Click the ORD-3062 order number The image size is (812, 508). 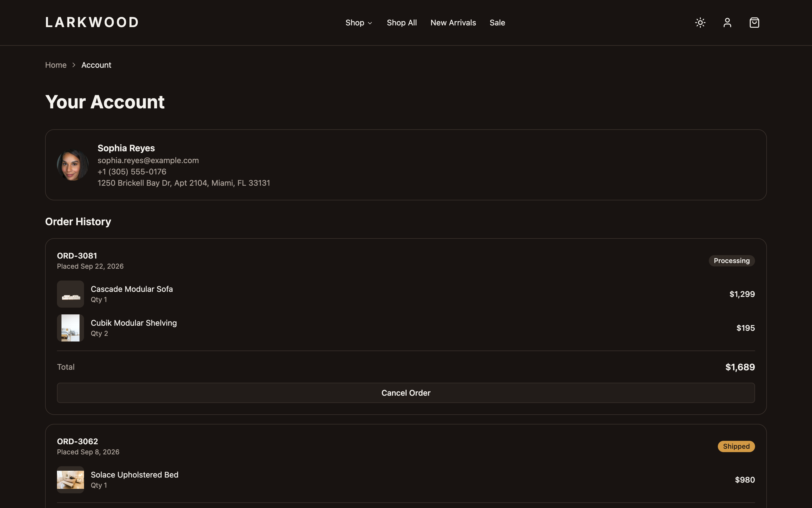pyautogui.click(x=78, y=441)
